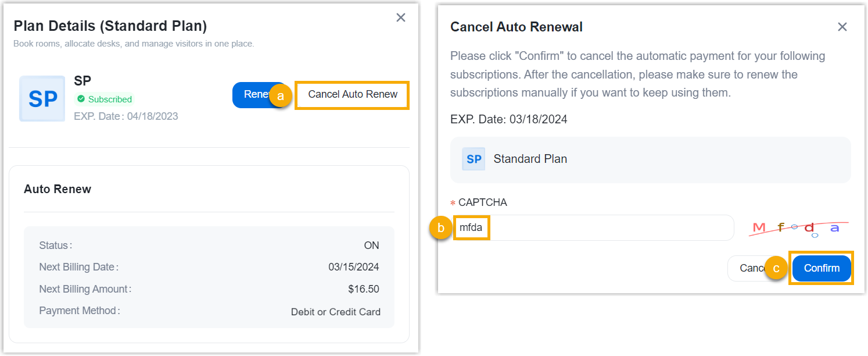Screen dimensions: 868x356
Task: Click the orange callout marker labeled c
Action: (x=776, y=268)
